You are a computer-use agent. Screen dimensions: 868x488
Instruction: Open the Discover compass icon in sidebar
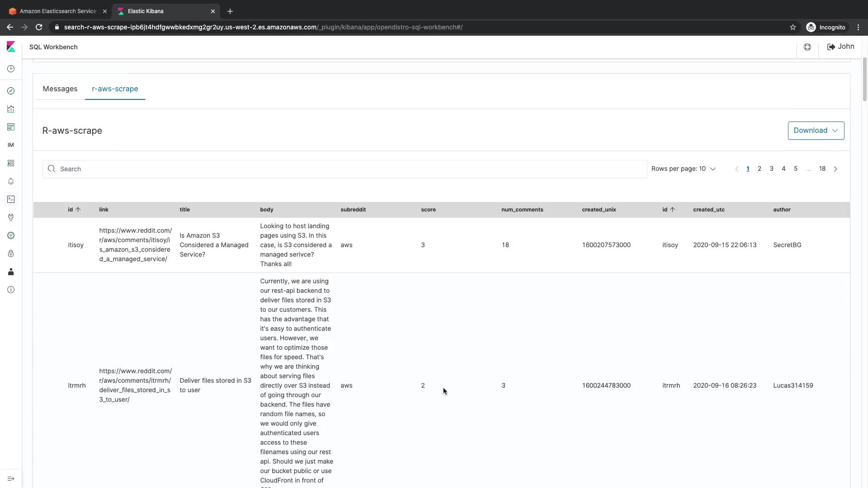pyautogui.click(x=11, y=91)
